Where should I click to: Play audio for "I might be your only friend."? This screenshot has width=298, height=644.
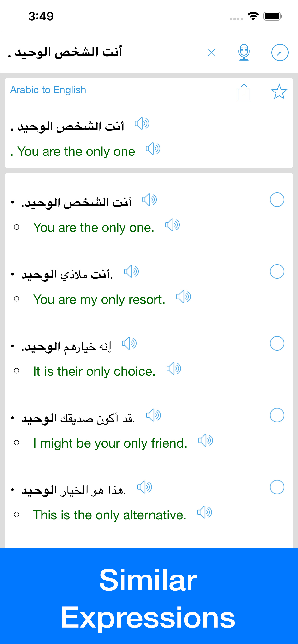[x=206, y=441]
